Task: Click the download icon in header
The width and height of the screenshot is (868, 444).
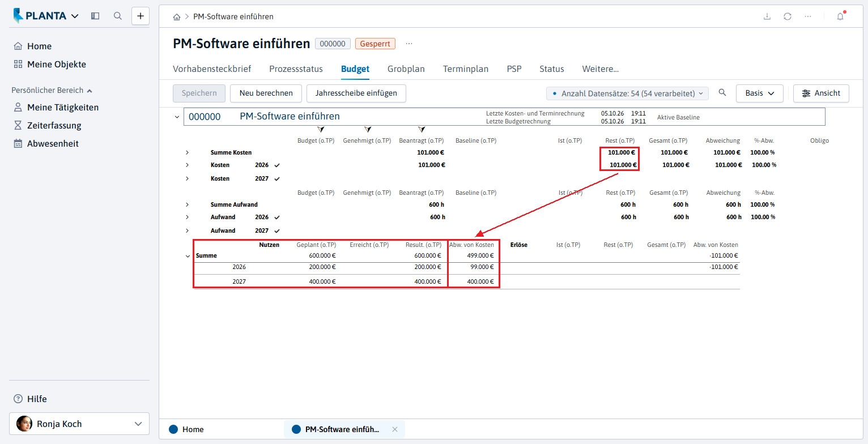Action: pos(767,16)
